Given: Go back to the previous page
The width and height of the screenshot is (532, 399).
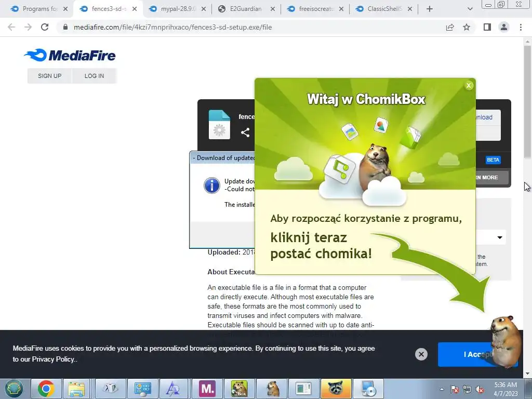Looking at the screenshot, I should [x=11, y=27].
